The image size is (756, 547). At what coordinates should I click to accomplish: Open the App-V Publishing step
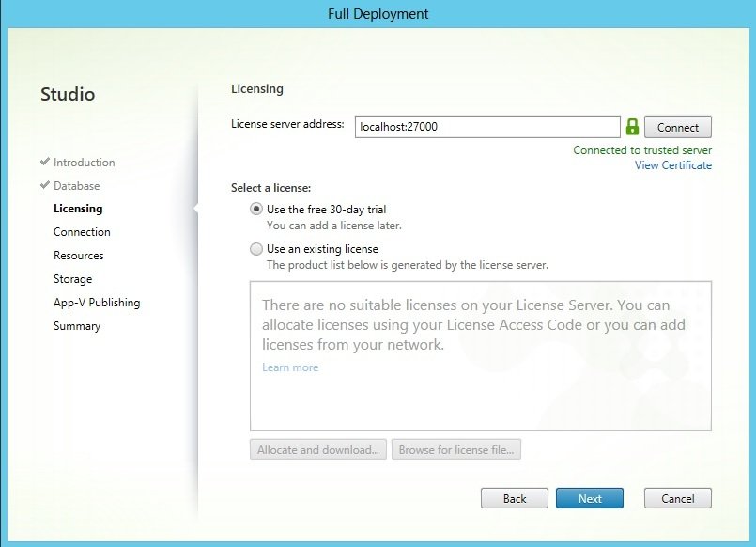coord(97,303)
